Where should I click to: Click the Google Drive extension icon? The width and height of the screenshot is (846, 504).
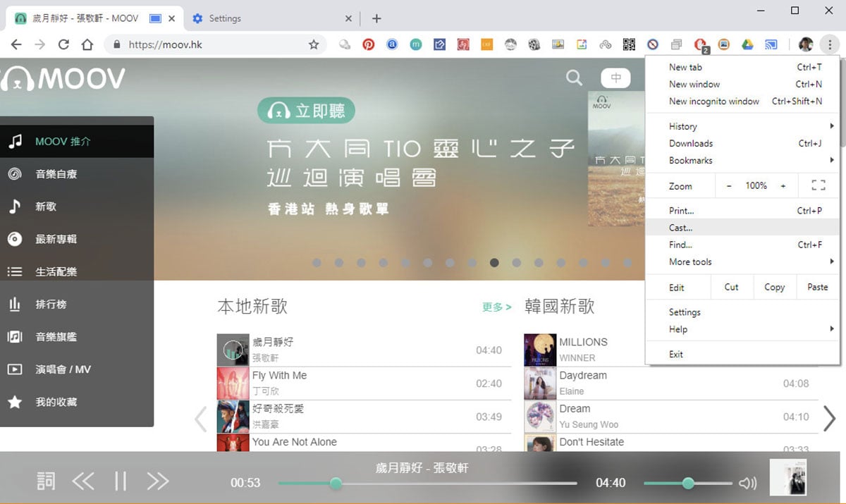click(x=747, y=44)
